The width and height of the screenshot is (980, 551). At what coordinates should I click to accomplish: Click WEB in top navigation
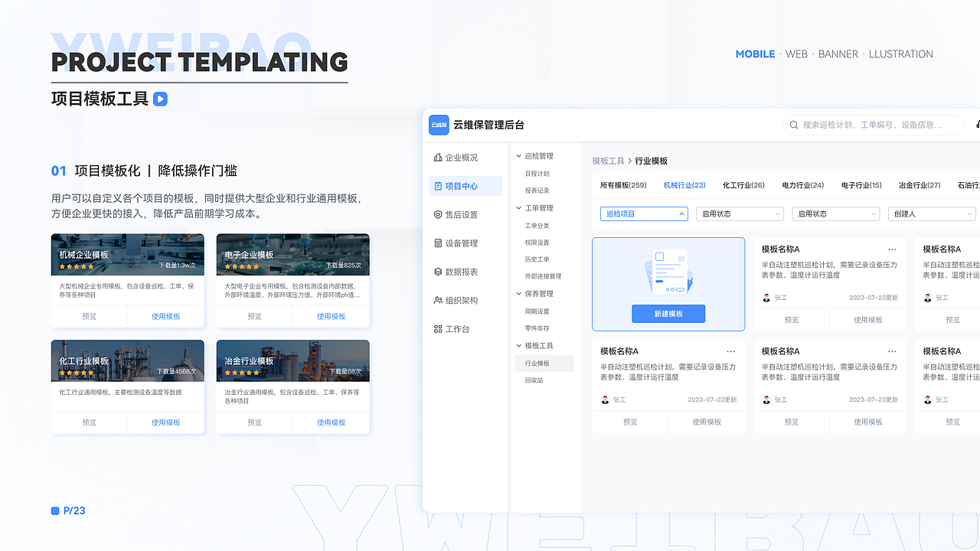(797, 54)
